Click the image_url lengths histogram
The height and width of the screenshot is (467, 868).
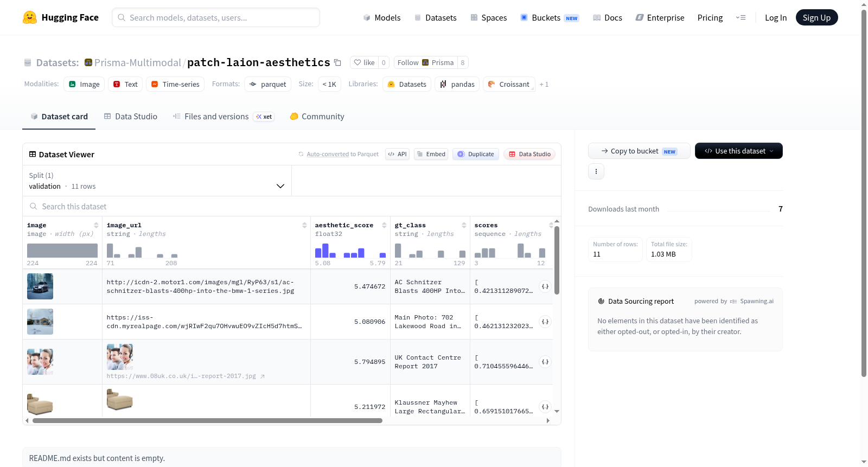click(x=142, y=250)
